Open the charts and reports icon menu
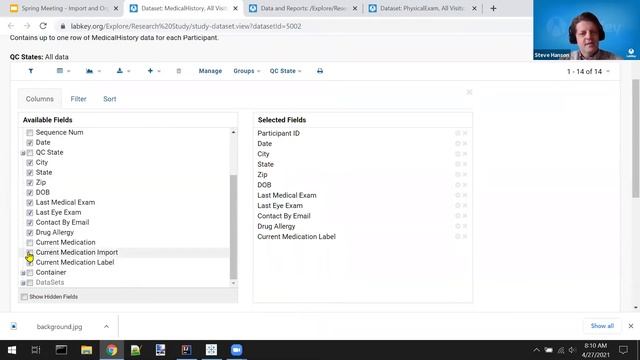Viewport: 640px width, 360px height. (x=93, y=71)
